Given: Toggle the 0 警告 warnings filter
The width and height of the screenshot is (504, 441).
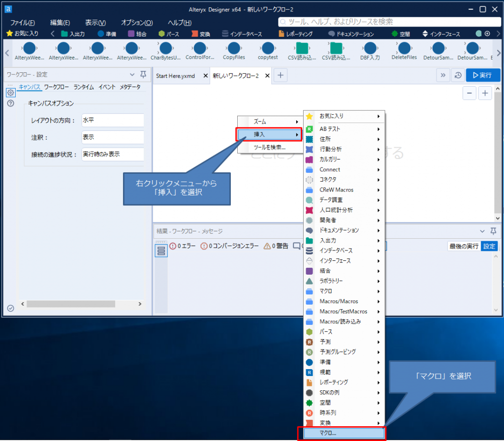Looking at the screenshot, I should click(276, 246).
